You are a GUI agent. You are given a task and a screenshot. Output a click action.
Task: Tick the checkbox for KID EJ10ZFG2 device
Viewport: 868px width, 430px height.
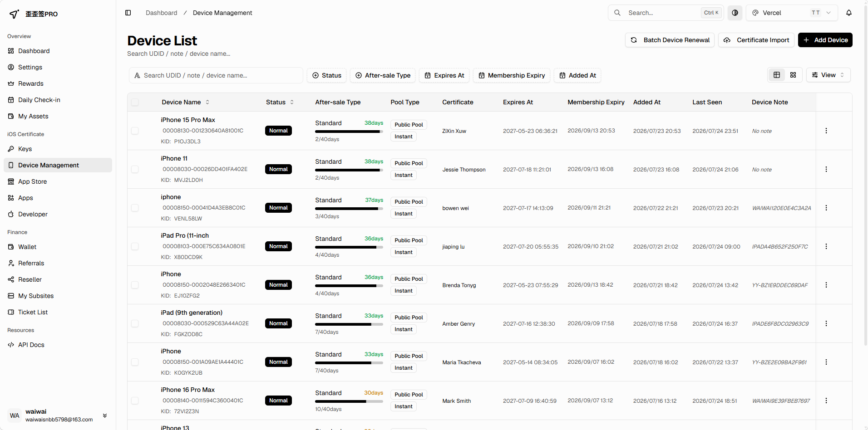click(135, 285)
